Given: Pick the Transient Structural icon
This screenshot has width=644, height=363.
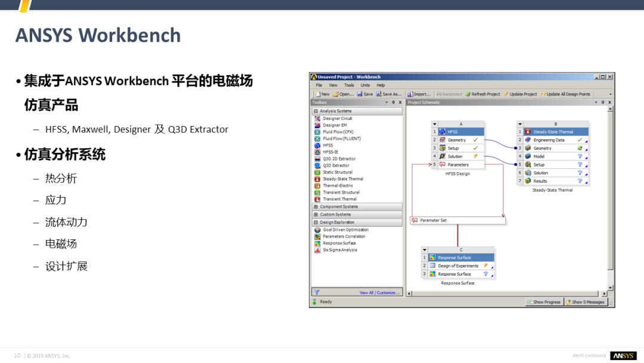Looking at the screenshot, I should [317, 192].
